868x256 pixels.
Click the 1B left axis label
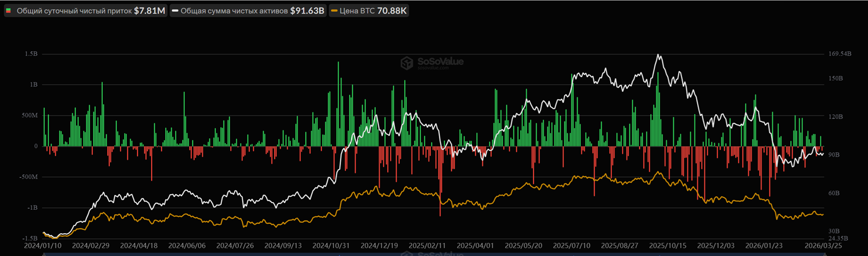[x=33, y=85]
